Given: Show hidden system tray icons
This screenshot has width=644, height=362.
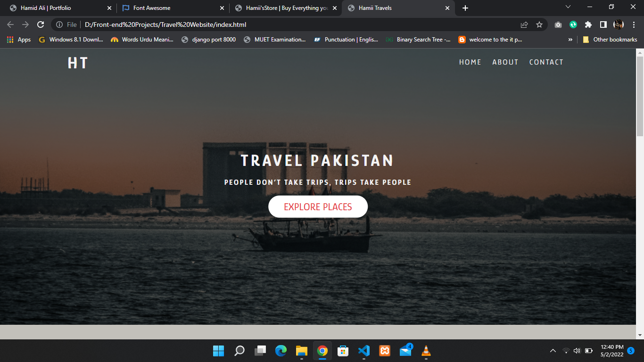Looking at the screenshot, I should (x=553, y=351).
